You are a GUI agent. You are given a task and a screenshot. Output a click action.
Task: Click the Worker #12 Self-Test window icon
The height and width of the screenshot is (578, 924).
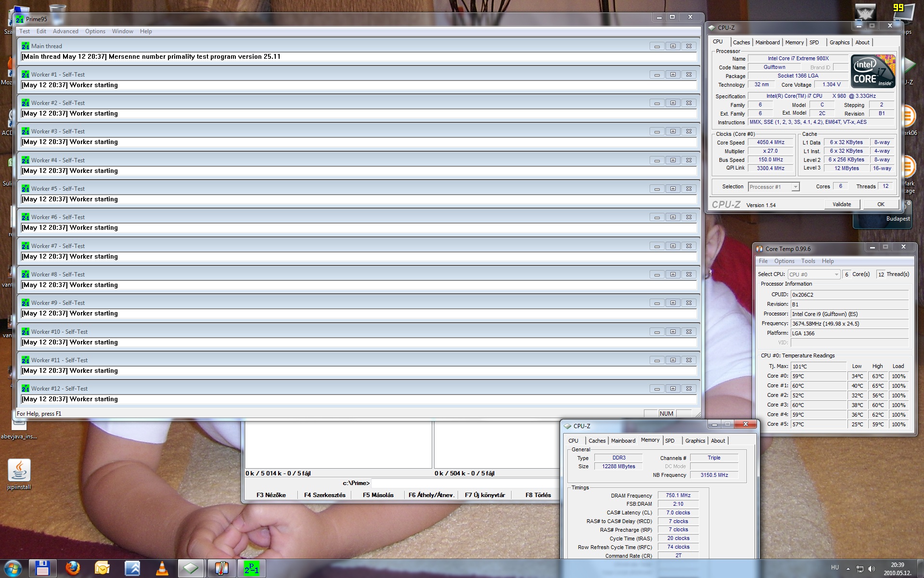point(26,388)
